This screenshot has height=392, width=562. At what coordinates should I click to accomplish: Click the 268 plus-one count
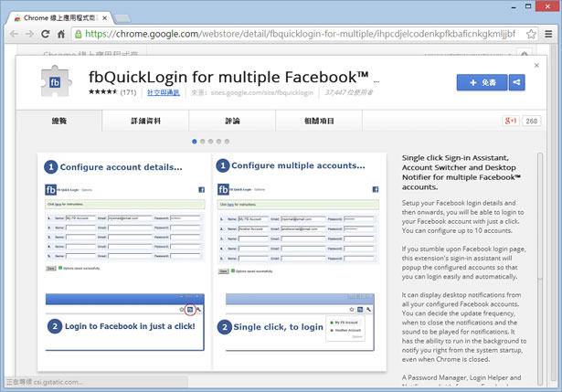pyautogui.click(x=531, y=121)
